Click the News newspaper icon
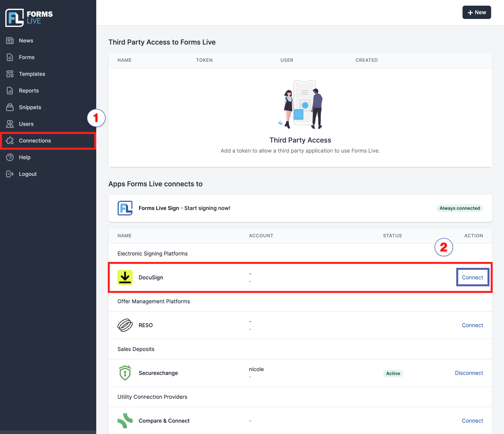Viewport: 504px width, 434px height. [x=10, y=41]
